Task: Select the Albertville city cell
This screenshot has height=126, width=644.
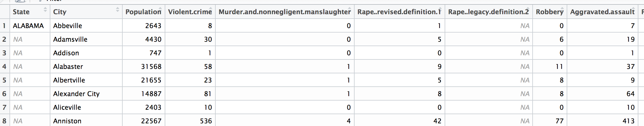Action: point(69,80)
